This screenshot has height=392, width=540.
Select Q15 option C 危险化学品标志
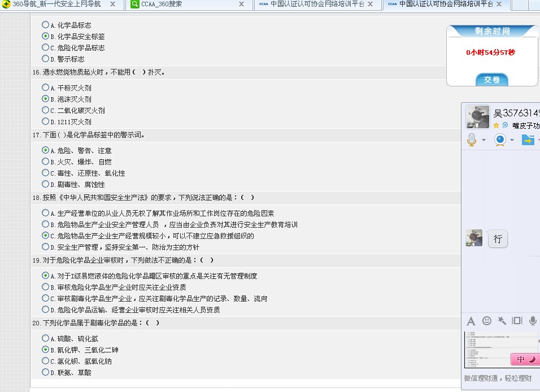[45, 47]
